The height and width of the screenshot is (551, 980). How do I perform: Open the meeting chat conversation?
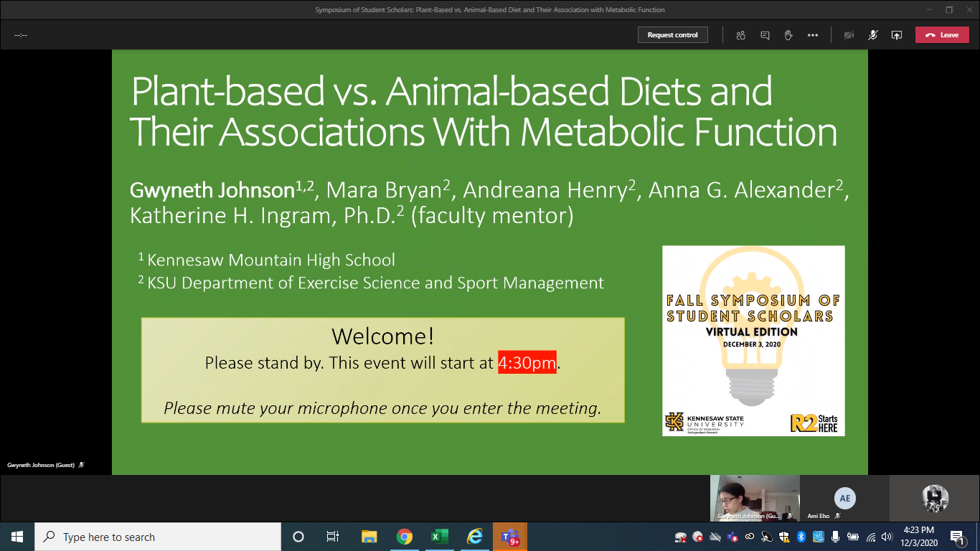765,35
